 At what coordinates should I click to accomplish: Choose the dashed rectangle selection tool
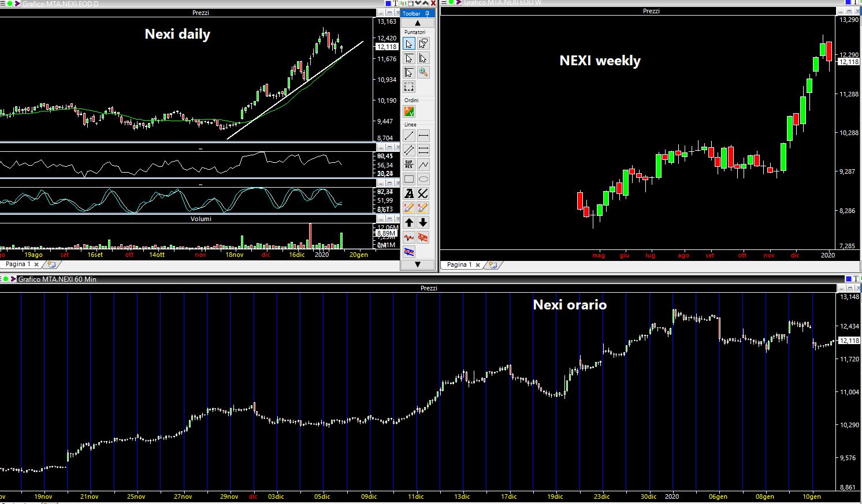[x=409, y=87]
